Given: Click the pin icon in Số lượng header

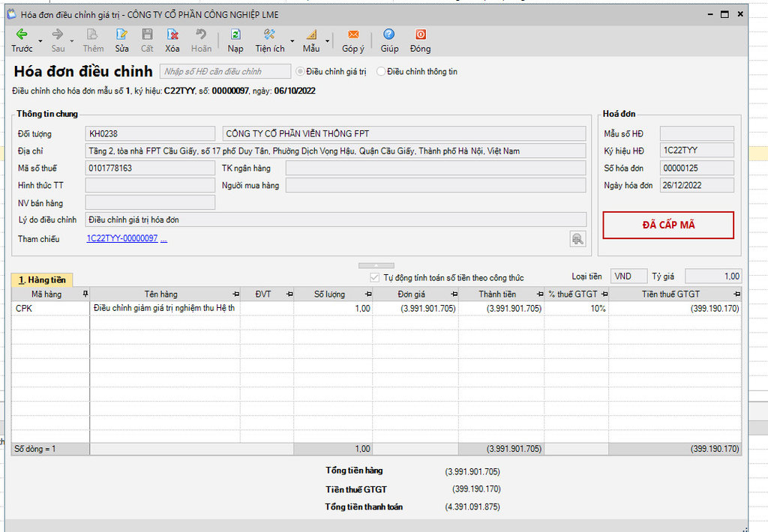Looking at the screenshot, I should [x=368, y=294].
